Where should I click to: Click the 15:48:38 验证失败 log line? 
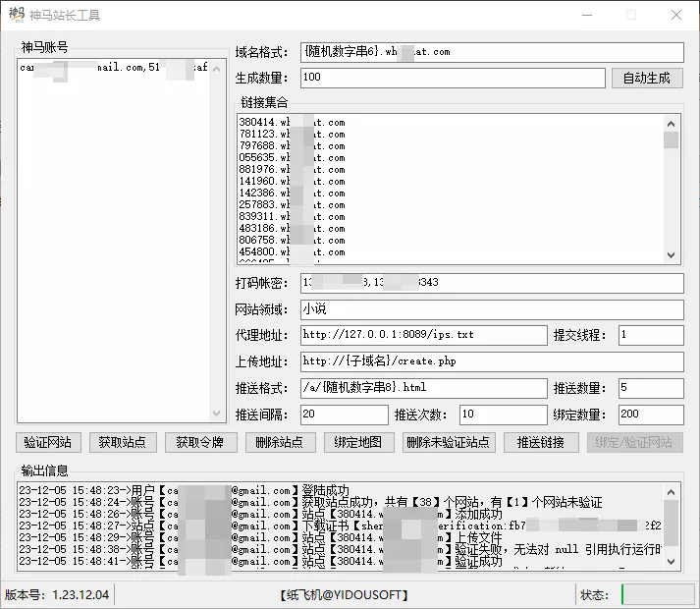340,549
